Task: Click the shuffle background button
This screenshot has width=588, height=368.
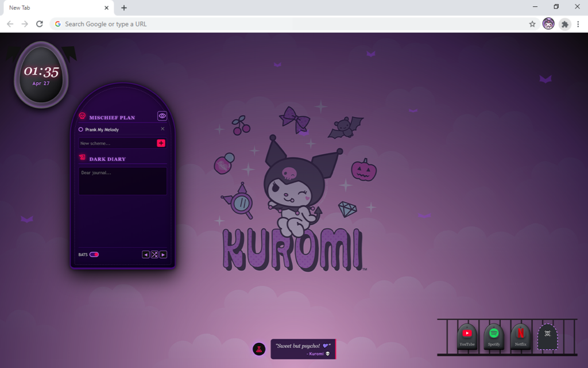Action: tap(154, 255)
